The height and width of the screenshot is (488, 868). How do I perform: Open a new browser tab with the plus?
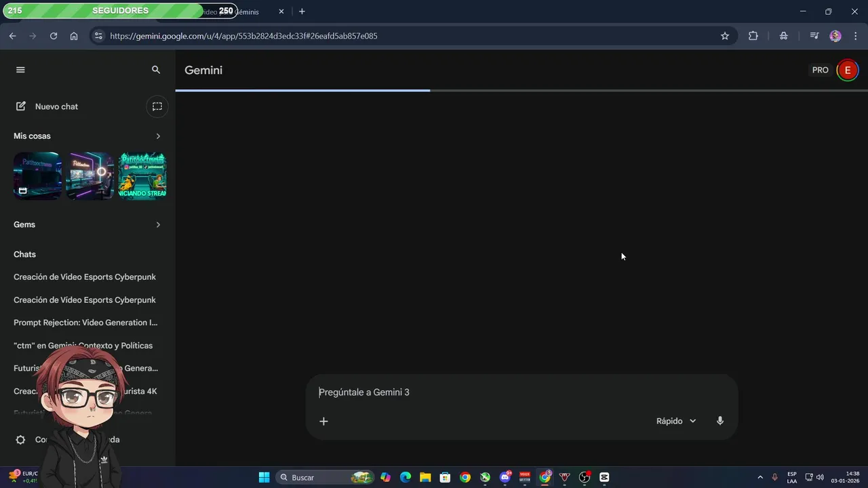pyautogui.click(x=302, y=12)
